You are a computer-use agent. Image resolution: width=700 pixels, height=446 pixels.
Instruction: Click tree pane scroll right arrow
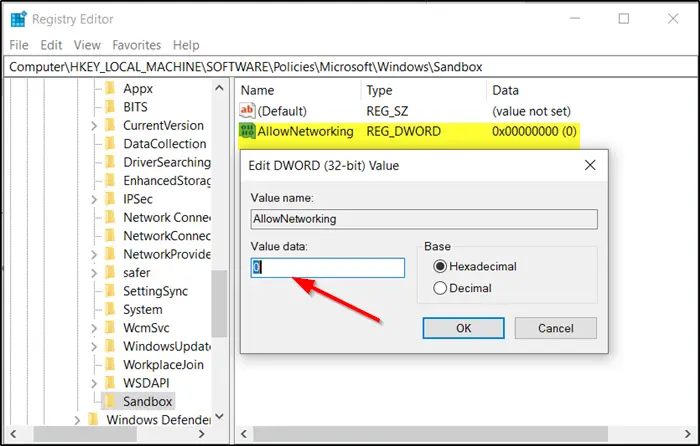(x=201, y=433)
